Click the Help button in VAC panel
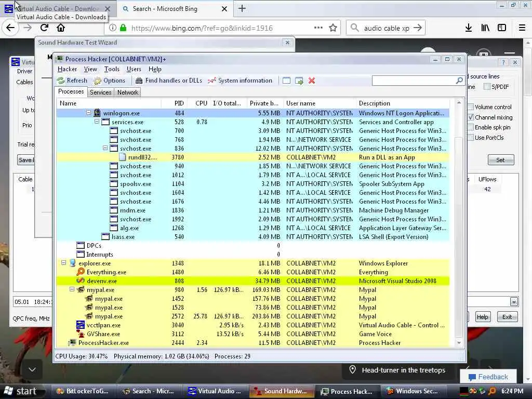 [x=483, y=317]
